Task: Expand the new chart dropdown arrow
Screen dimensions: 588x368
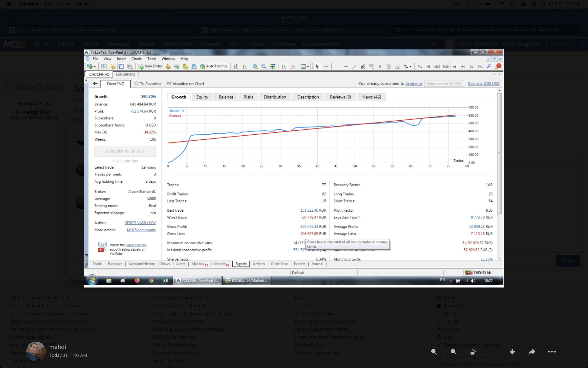Action: pyautogui.click(x=95, y=67)
